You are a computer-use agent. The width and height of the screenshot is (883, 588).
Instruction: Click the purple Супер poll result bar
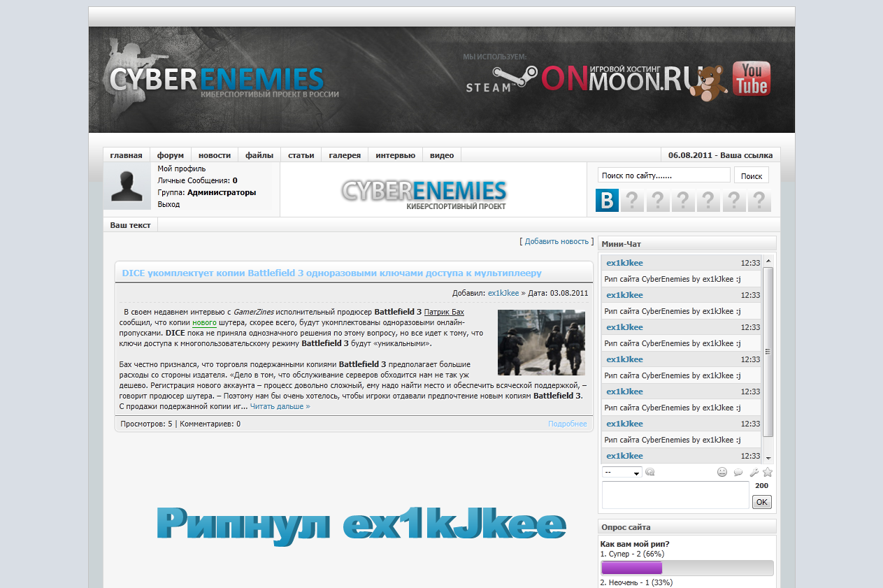coord(631,568)
